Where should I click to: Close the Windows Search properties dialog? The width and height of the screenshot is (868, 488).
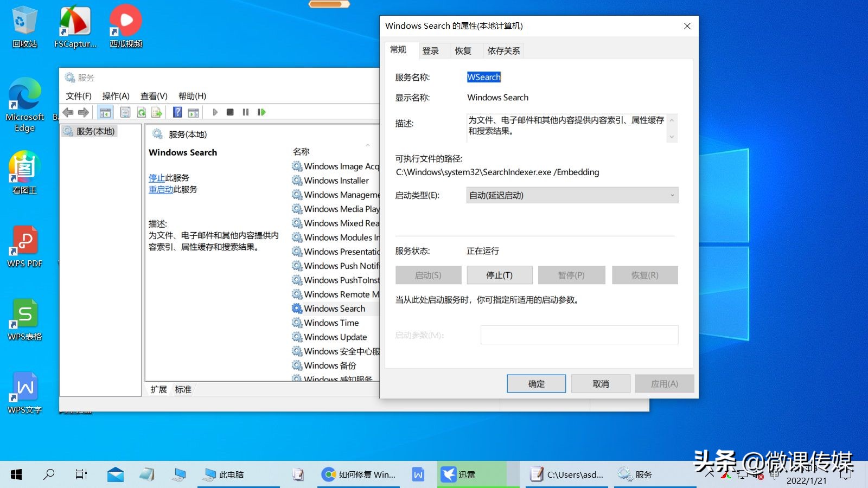687,26
